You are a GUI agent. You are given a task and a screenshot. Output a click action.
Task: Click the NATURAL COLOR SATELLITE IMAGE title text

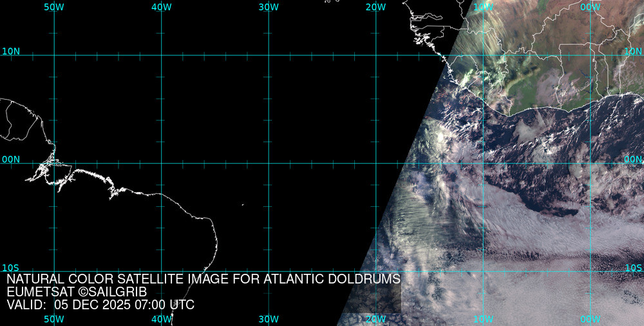(x=204, y=279)
